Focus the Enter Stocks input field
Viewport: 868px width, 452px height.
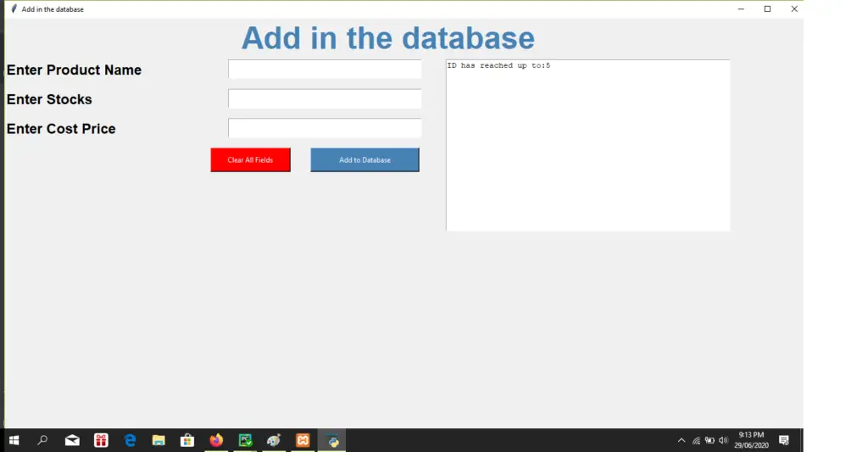click(x=325, y=98)
